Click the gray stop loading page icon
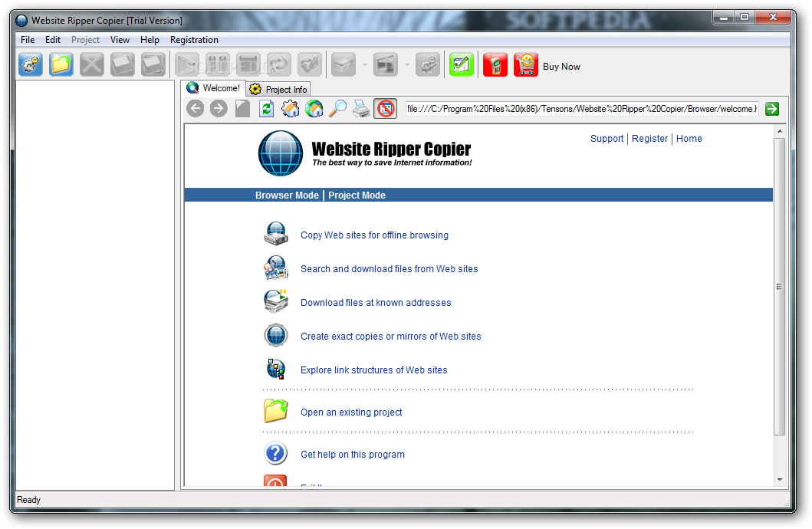The image size is (812, 529). (242, 109)
